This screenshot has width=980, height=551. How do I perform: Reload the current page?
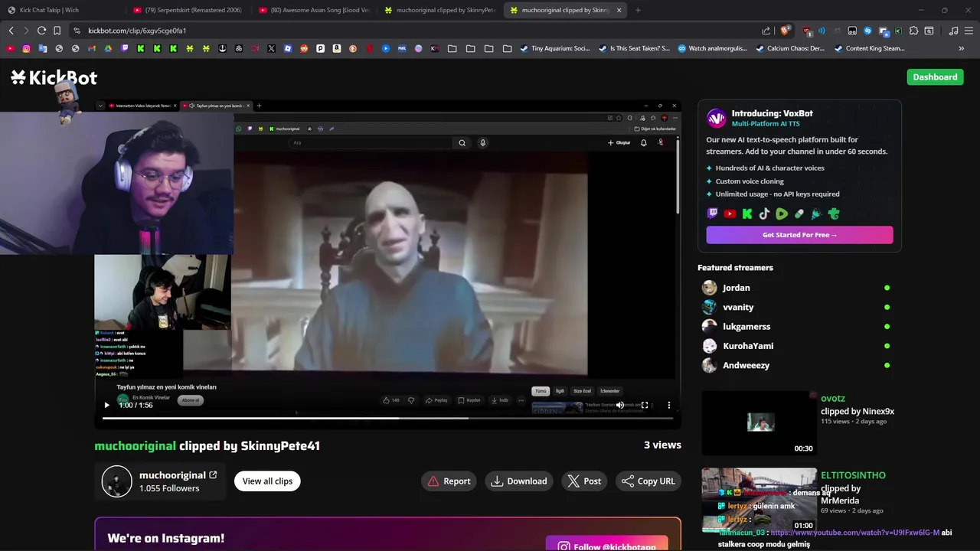(41, 31)
